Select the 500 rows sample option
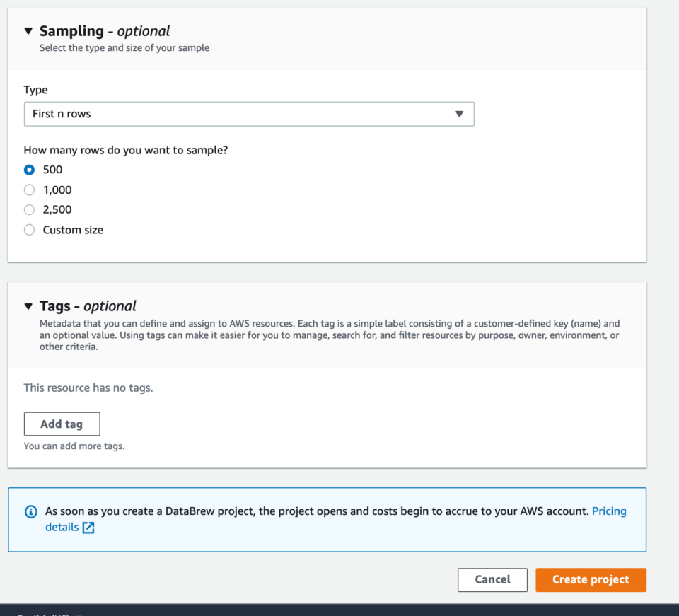679x616 pixels. point(28,170)
